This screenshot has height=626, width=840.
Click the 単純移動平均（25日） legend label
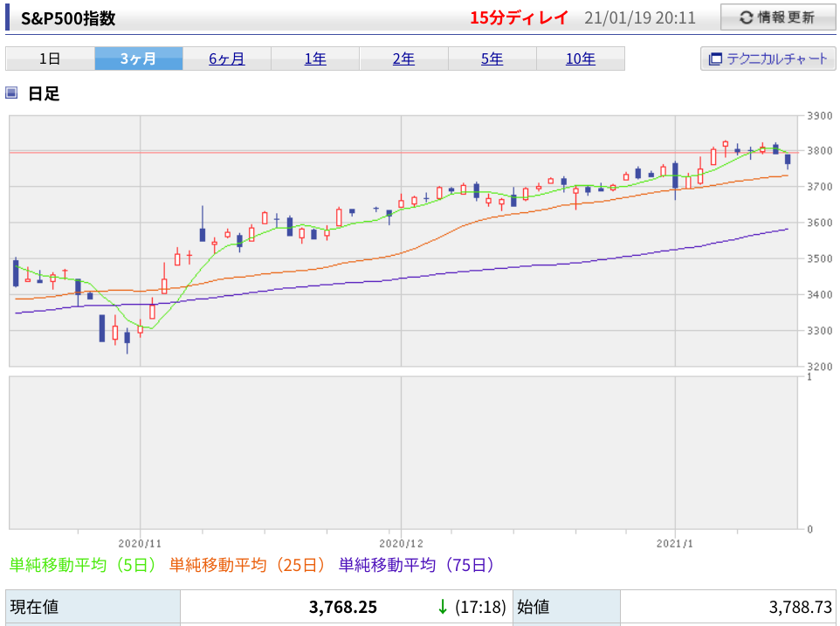(247, 564)
